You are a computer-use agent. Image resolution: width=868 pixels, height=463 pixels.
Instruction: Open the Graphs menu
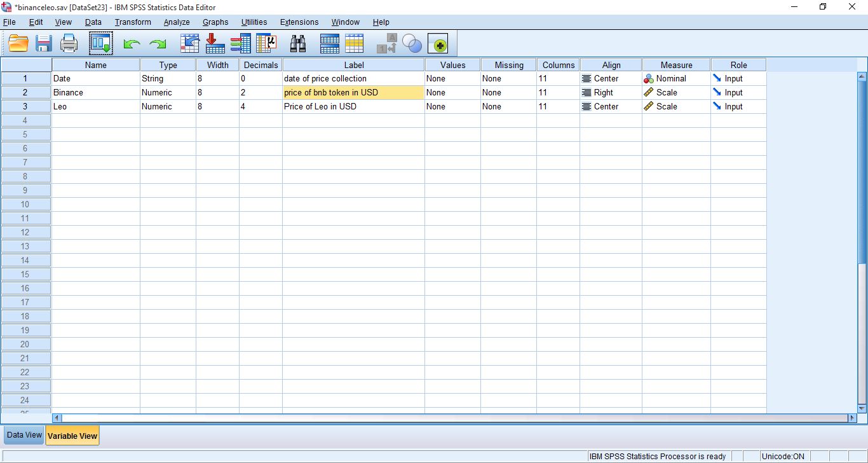click(215, 22)
